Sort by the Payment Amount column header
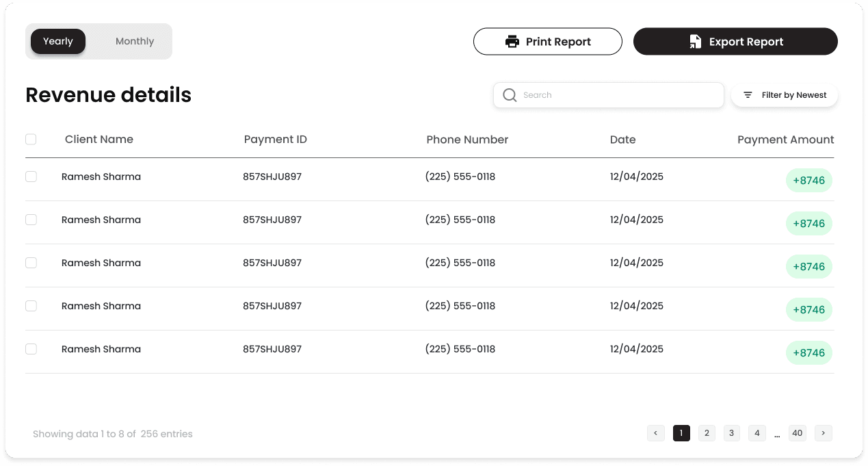 (x=785, y=140)
